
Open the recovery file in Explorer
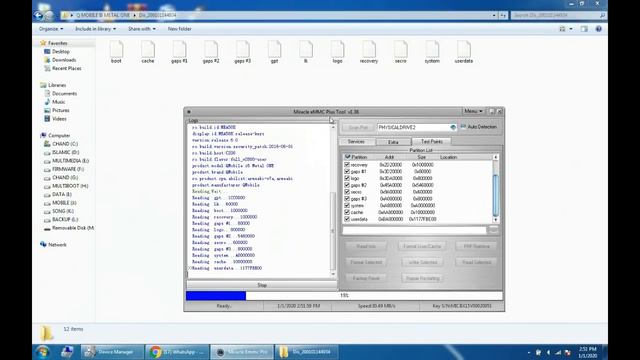[x=369, y=52]
